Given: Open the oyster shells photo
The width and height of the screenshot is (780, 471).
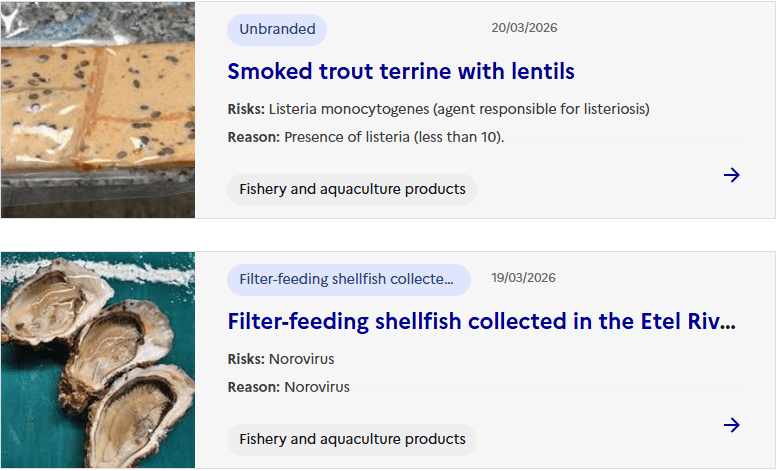Looking at the screenshot, I should [x=98, y=360].
